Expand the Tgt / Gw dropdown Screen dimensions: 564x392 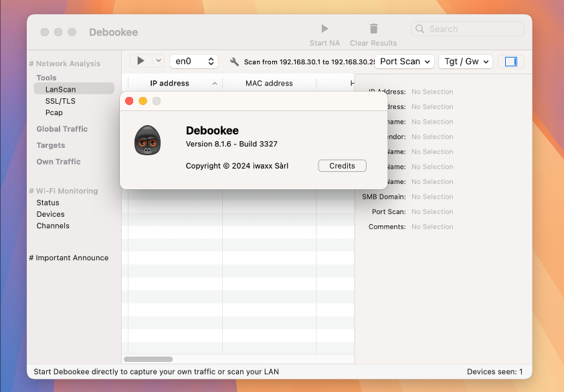click(x=465, y=62)
